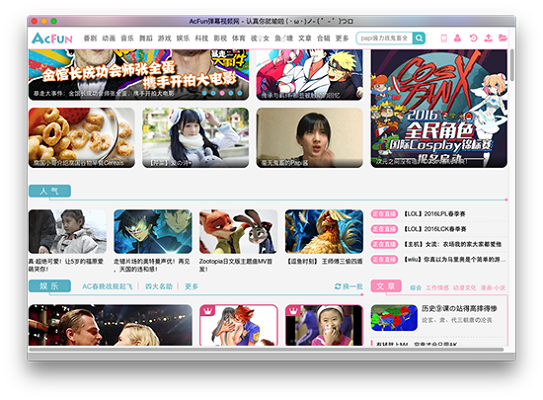Click 换一批 to refresh videos

click(x=353, y=286)
